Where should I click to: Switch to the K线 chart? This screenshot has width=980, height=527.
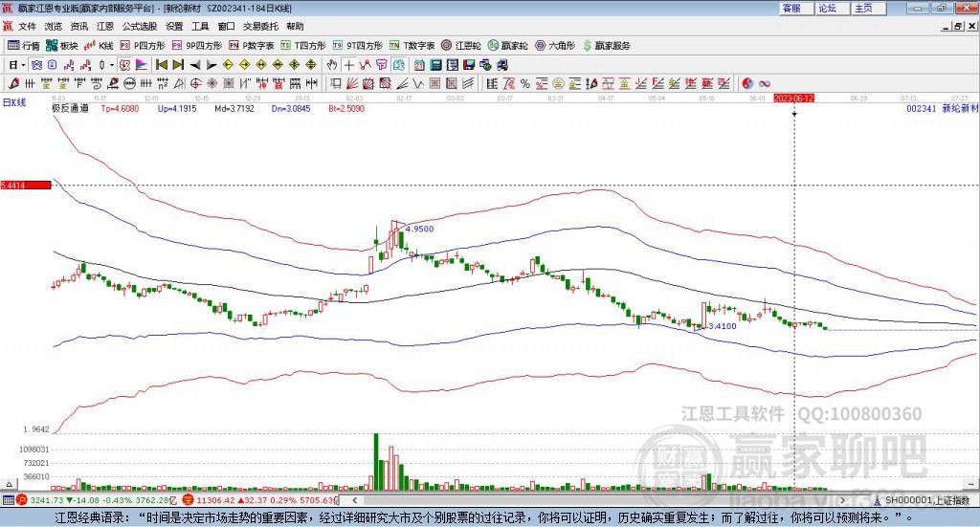(x=99, y=46)
